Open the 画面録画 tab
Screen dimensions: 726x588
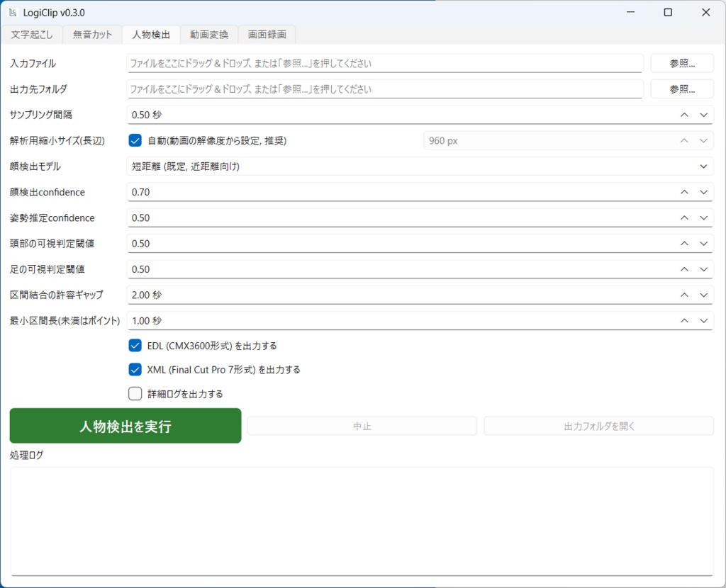point(267,35)
